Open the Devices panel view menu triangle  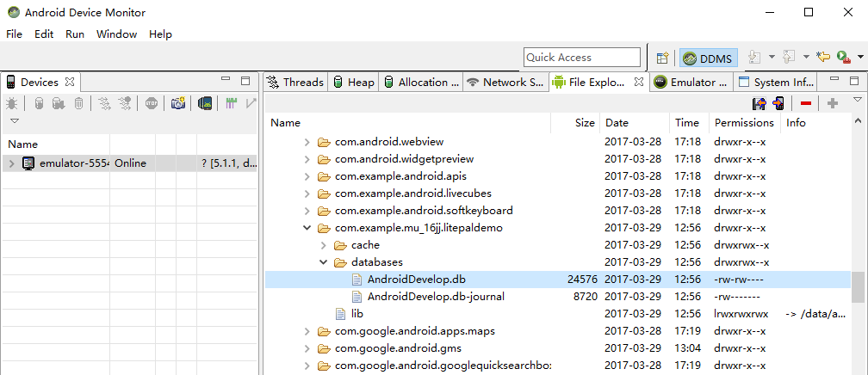15,120
